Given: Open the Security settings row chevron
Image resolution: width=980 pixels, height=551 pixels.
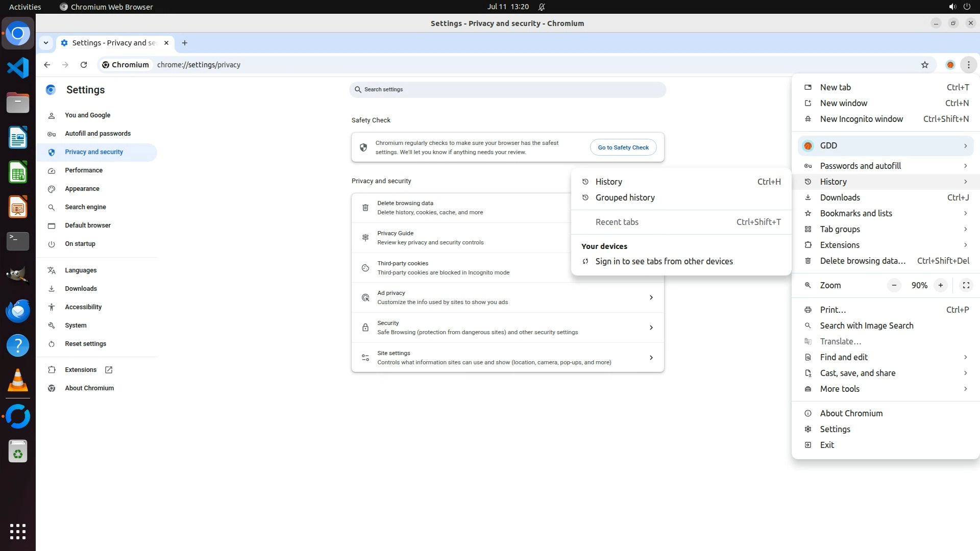Looking at the screenshot, I should [651, 328].
